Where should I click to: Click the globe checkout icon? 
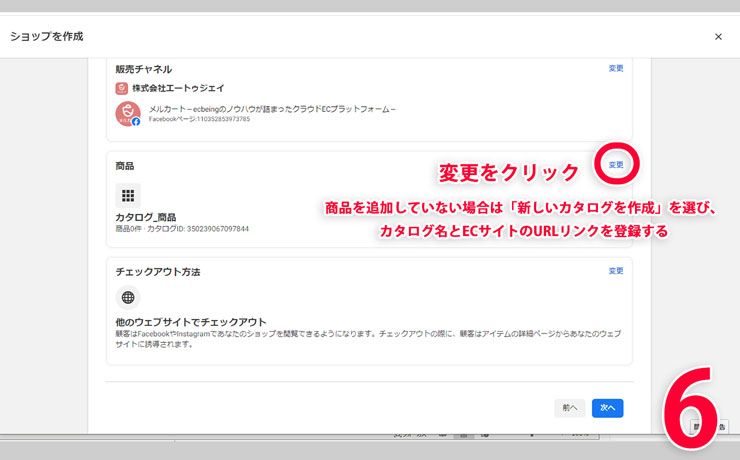(x=128, y=298)
